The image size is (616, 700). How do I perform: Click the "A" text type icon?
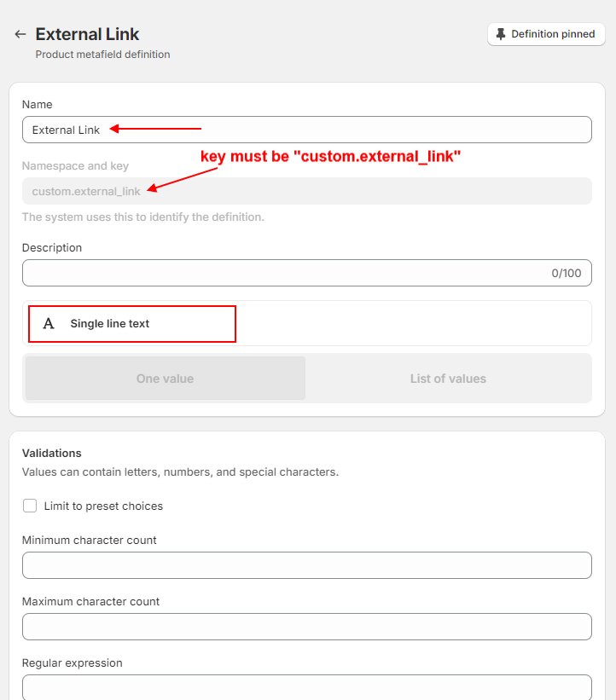pos(49,324)
